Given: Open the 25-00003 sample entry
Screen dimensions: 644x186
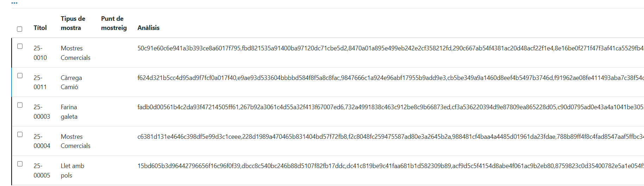Looking at the screenshot, I should point(42,112).
